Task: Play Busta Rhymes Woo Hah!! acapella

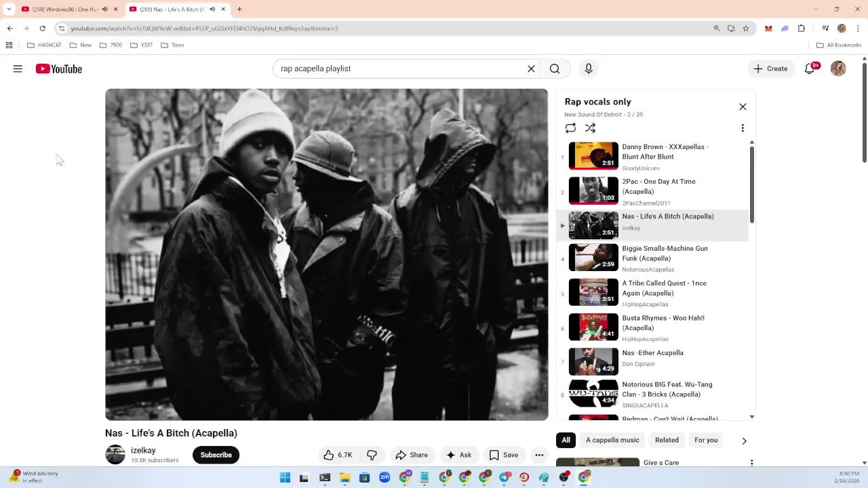Action: pyautogui.click(x=654, y=327)
